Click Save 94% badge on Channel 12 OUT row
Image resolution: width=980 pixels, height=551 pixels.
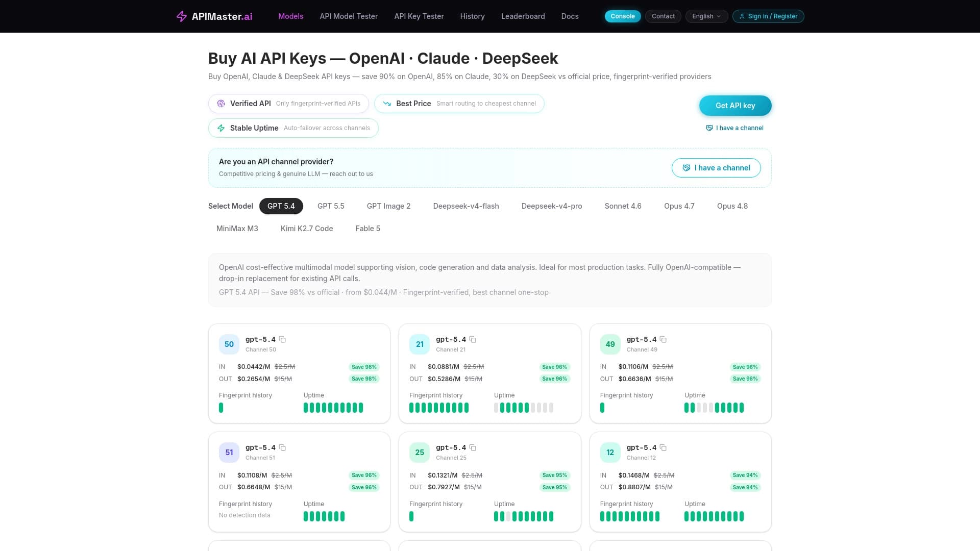pyautogui.click(x=745, y=487)
